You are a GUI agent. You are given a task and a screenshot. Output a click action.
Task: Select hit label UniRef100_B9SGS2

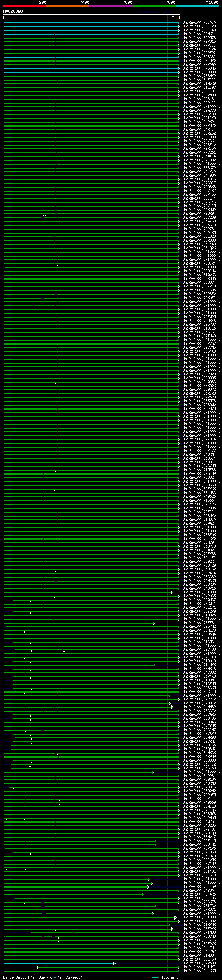[199, 57]
